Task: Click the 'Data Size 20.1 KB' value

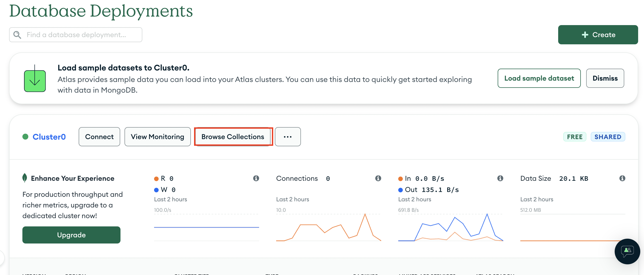Action: tap(554, 179)
